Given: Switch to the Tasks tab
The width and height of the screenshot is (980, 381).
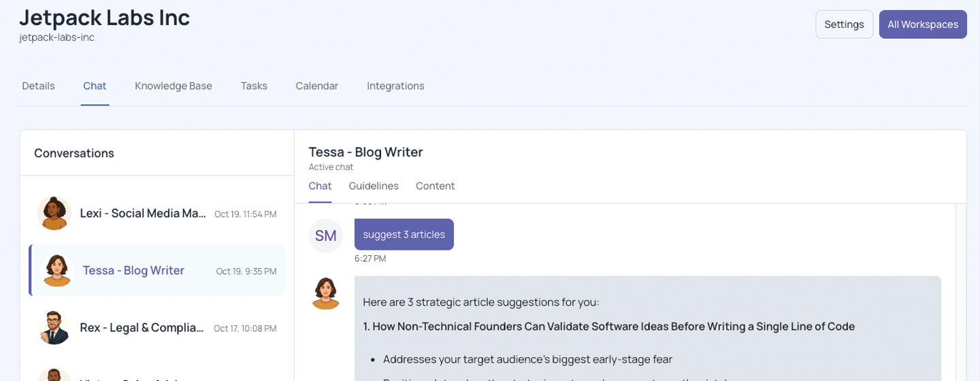Looking at the screenshot, I should click(x=254, y=86).
